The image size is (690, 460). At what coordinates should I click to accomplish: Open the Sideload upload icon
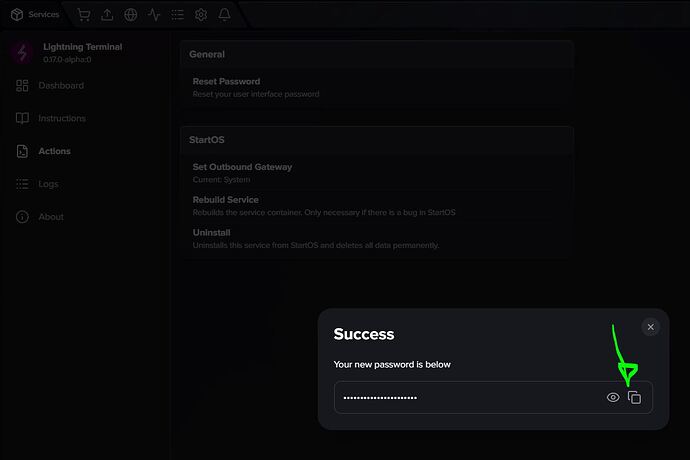point(107,15)
